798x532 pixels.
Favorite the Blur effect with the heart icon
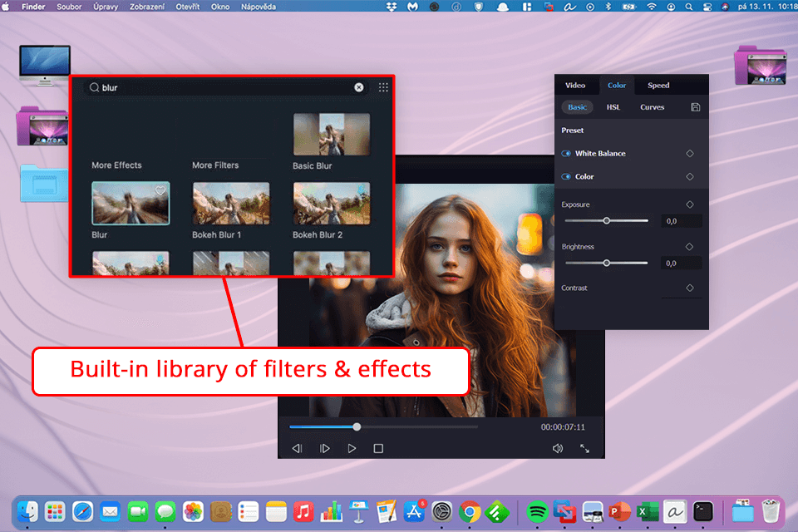click(160, 191)
